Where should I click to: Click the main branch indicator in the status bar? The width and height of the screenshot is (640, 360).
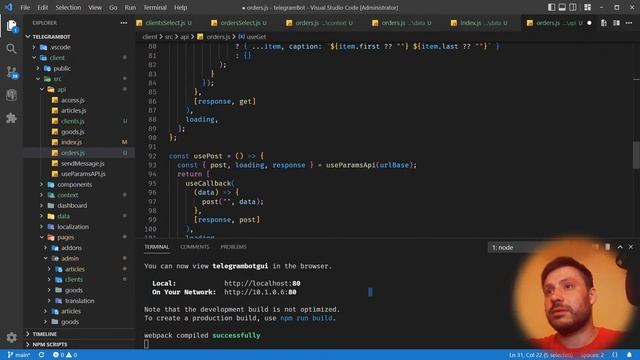19,355
